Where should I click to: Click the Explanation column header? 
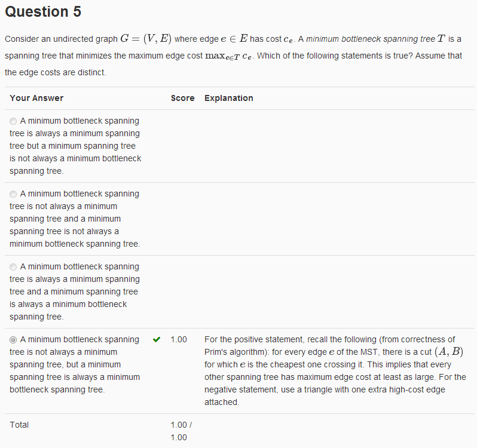229,98
